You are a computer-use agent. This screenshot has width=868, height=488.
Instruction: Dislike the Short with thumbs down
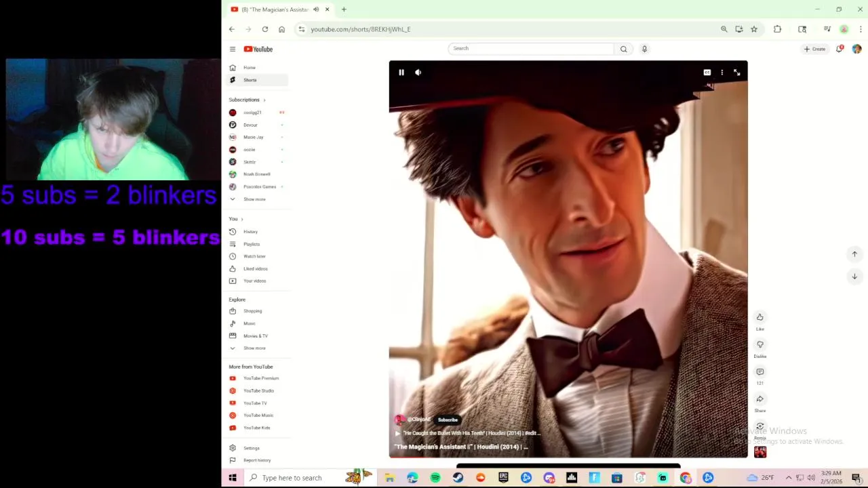click(760, 344)
